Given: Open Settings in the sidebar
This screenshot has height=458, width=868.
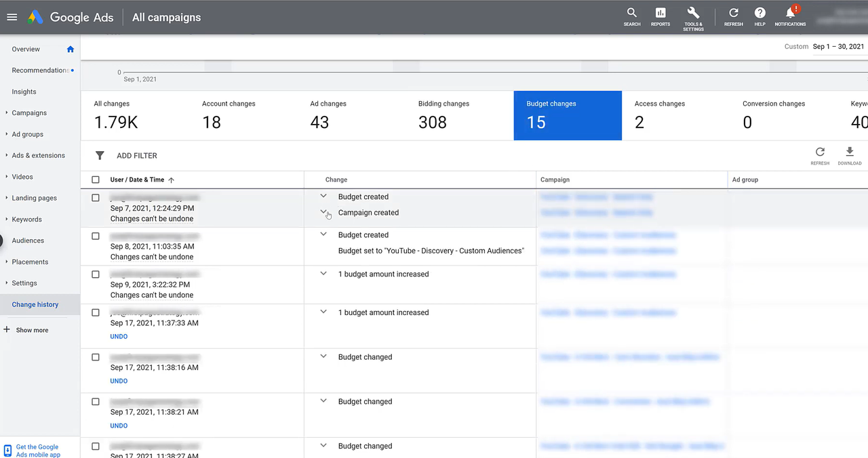Looking at the screenshot, I should [x=24, y=283].
